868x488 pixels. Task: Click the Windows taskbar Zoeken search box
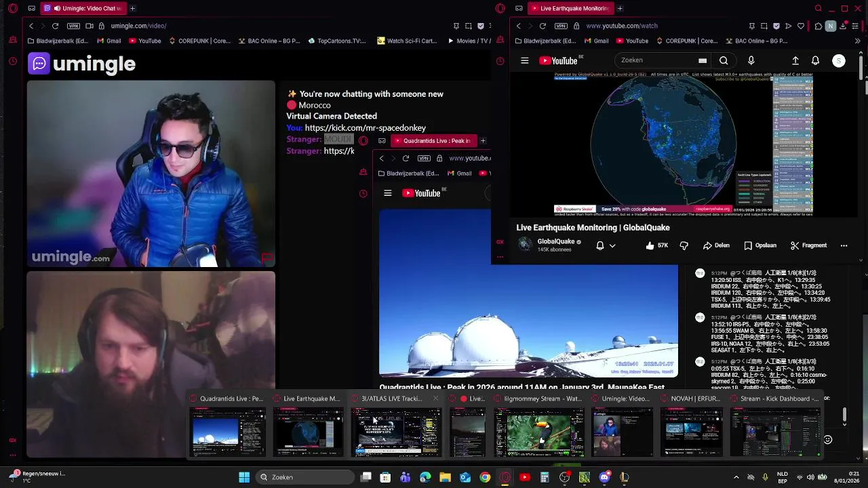click(305, 477)
